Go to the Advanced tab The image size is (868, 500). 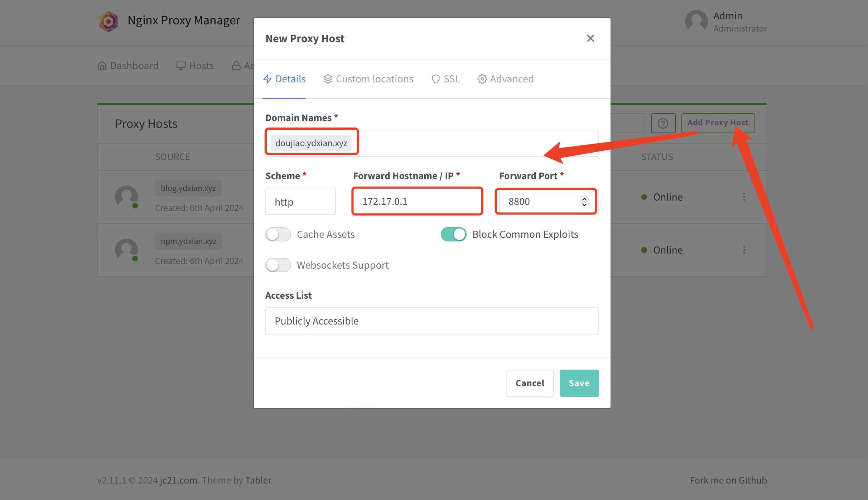pyautogui.click(x=505, y=79)
